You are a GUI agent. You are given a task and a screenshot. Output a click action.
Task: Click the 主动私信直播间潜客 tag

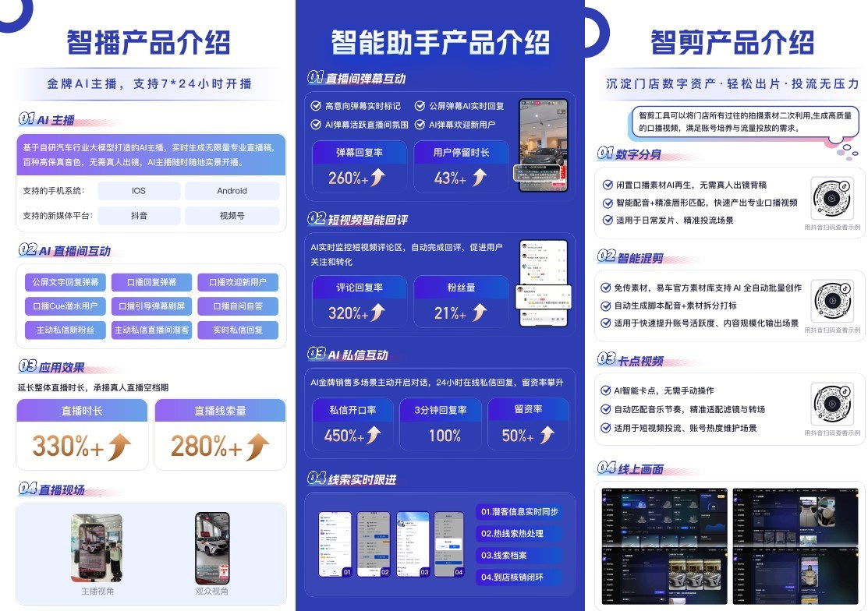click(x=151, y=330)
